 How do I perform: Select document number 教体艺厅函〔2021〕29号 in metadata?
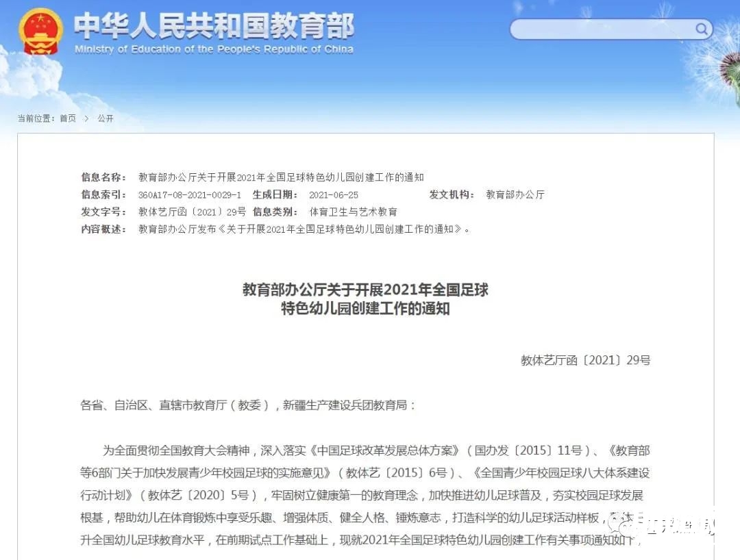pyautogui.click(x=192, y=212)
